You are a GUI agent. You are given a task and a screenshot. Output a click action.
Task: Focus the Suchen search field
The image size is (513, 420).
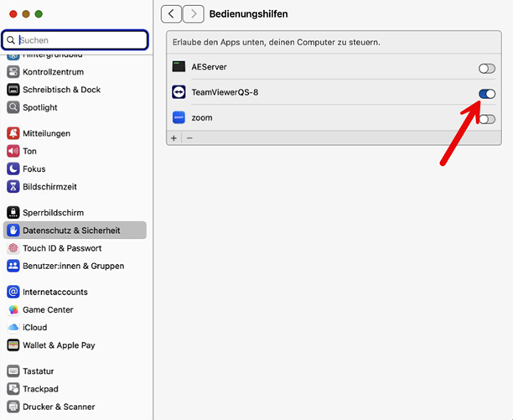pyautogui.click(x=81, y=39)
